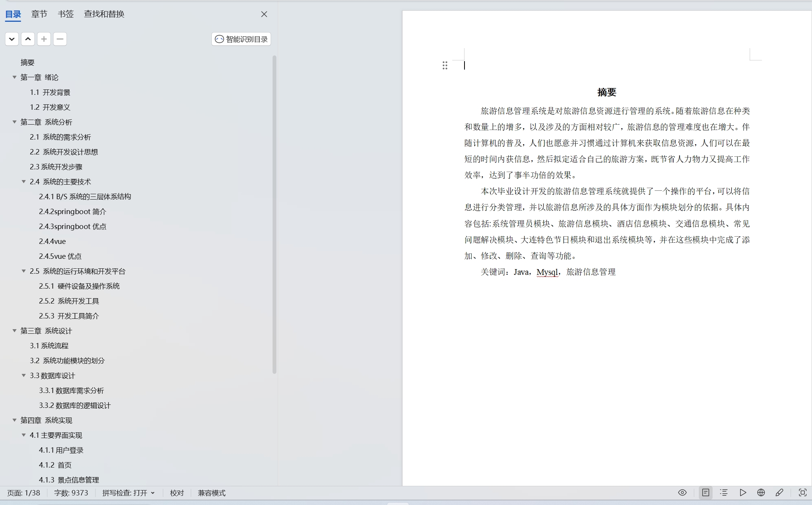Click the minus demote heading button
Screen dimensions: 812x505
pyautogui.click(x=60, y=39)
